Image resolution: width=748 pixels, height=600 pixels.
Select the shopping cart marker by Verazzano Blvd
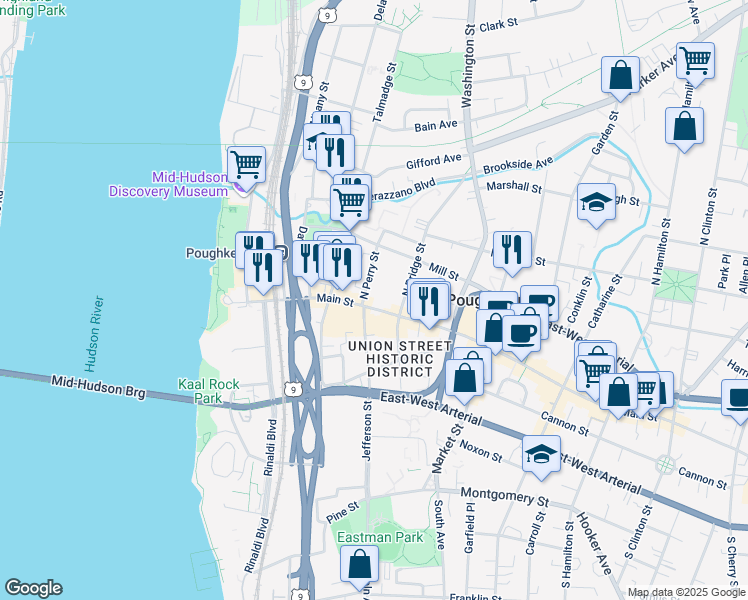pyautogui.click(x=349, y=205)
